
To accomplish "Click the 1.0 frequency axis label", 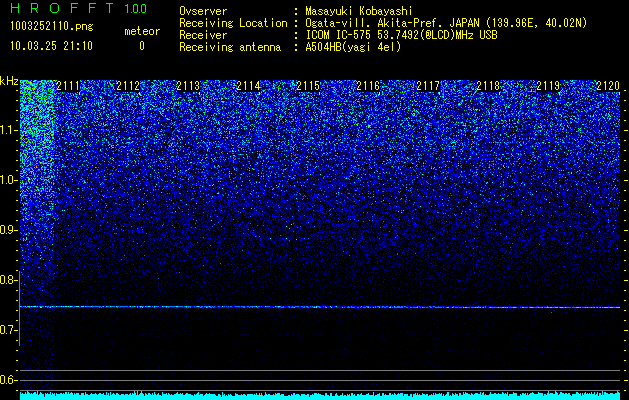I will point(8,180).
